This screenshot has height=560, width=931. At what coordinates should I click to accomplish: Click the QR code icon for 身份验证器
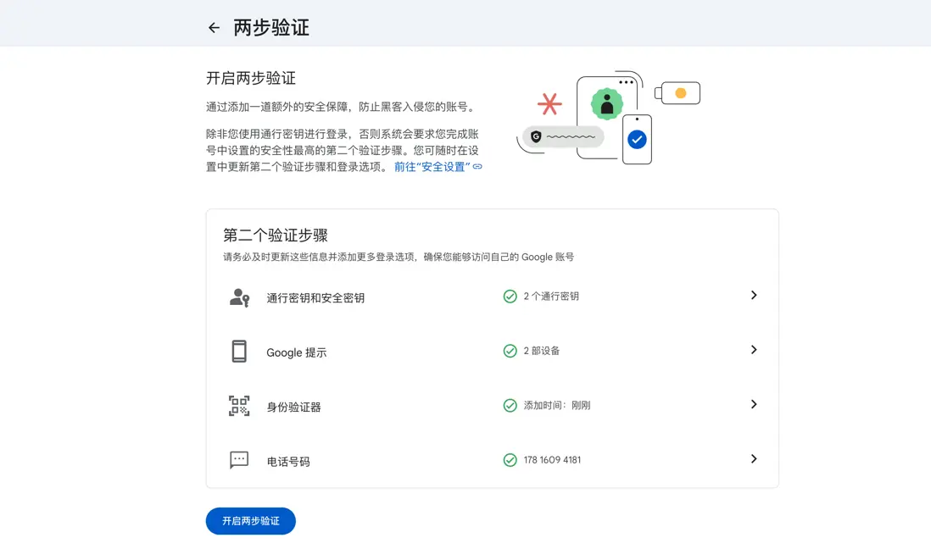point(238,405)
